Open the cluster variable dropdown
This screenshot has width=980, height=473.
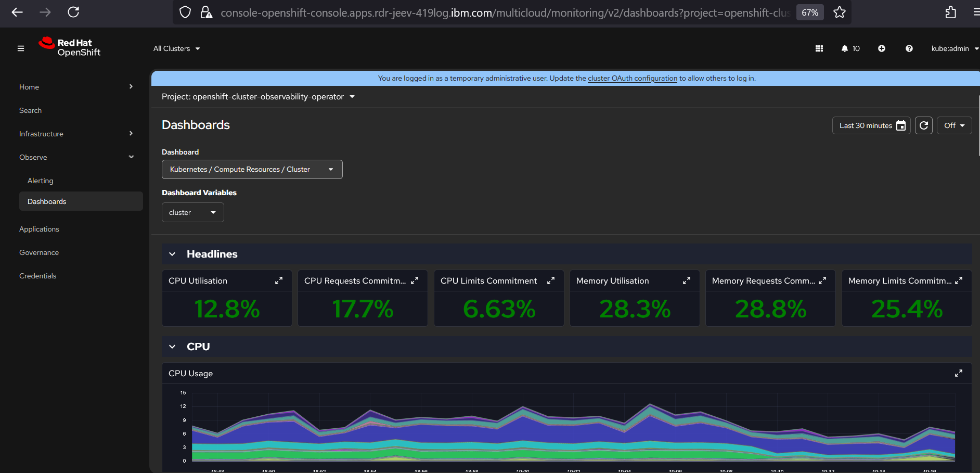click(192, 212)
